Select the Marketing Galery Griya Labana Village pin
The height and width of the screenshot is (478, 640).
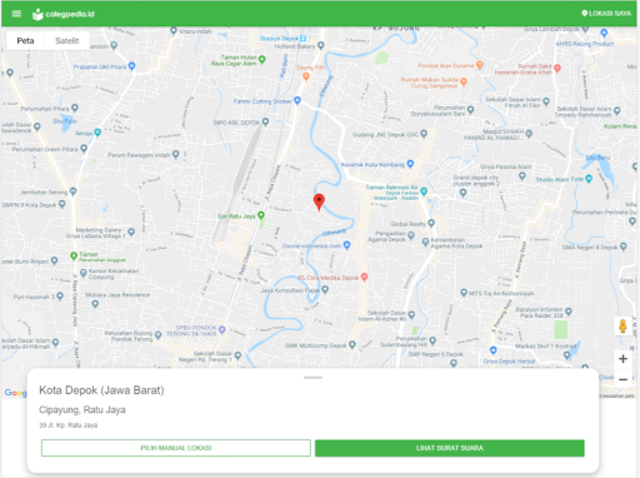[131, 232]
